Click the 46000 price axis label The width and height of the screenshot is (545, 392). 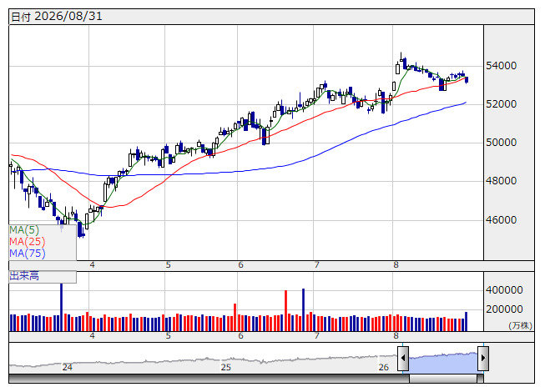[502, 220]
